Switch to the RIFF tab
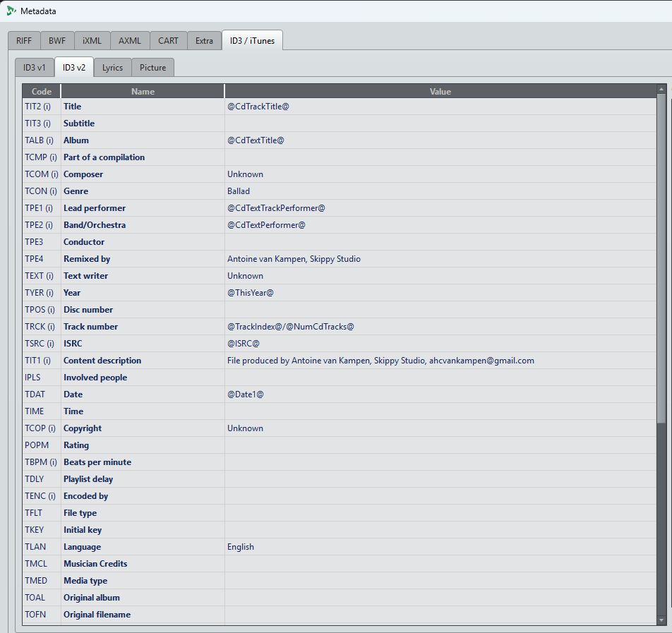This screenshot has height=633, width=672. click(x=24, y=40)
